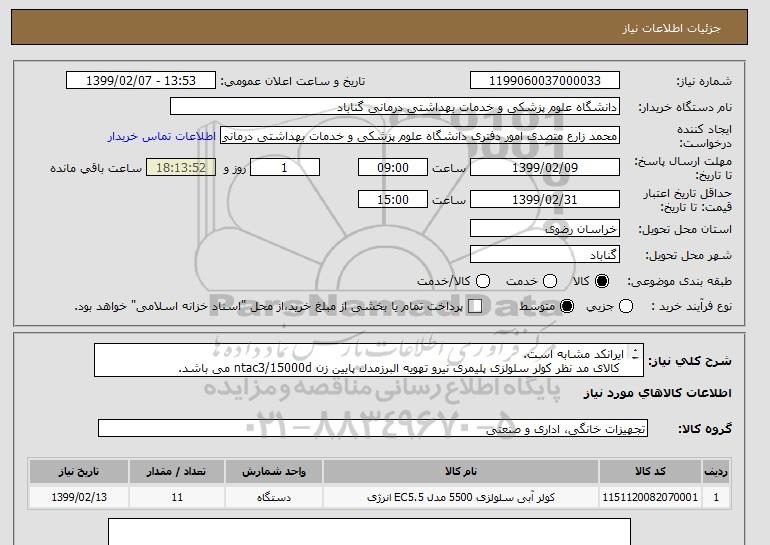The image size is (770, 545).
Task: Click delivery province field خراسان رضوی
Action: (x=545, y=229)
